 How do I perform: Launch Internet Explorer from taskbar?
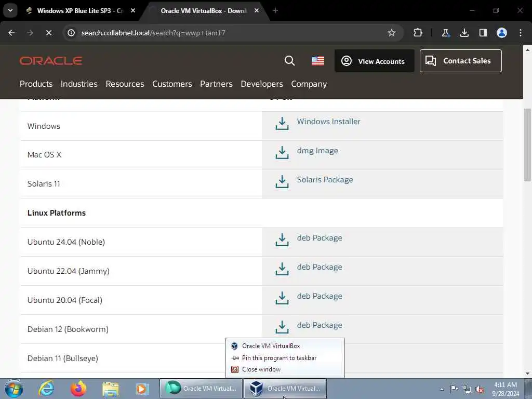46,389
